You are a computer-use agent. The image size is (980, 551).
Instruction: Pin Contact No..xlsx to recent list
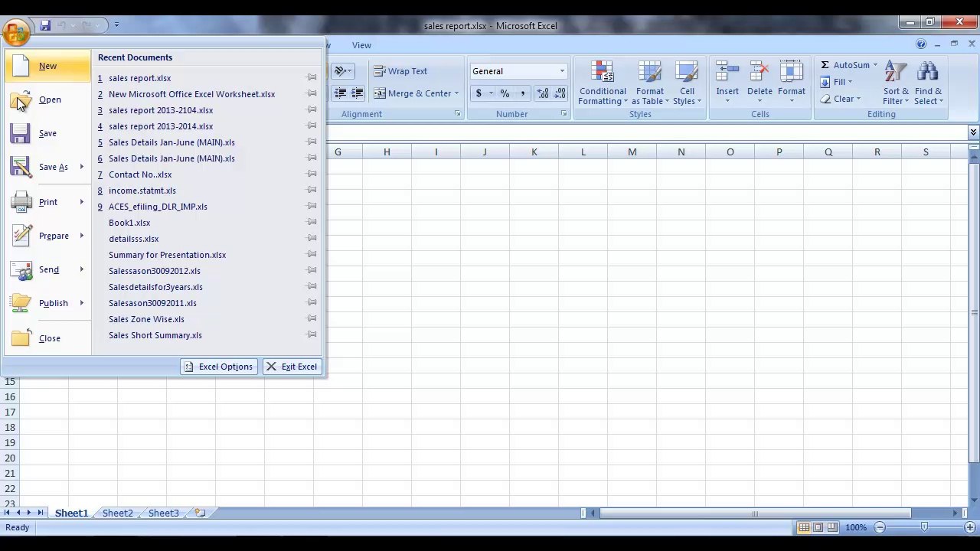(x=312, y=174)
